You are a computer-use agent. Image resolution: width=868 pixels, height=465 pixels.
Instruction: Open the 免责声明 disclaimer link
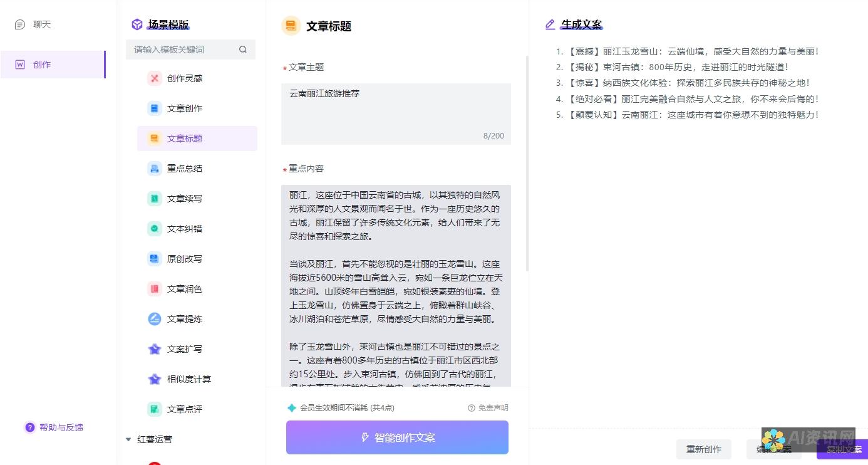(x=493, y=407)
